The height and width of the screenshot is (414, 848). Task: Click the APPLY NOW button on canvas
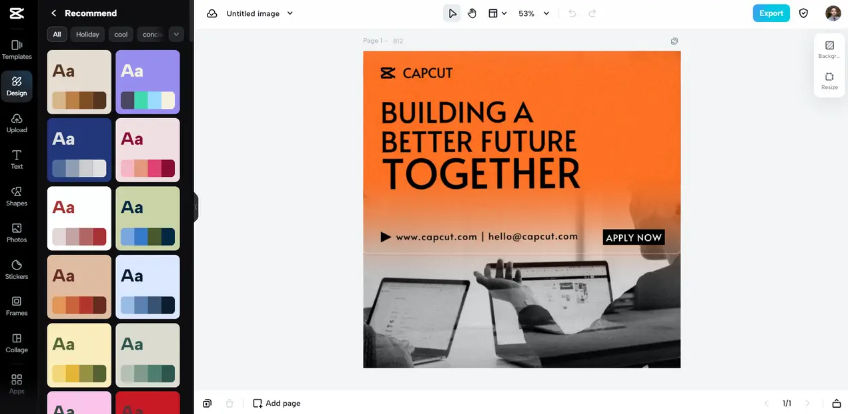(x=634, y=237)
